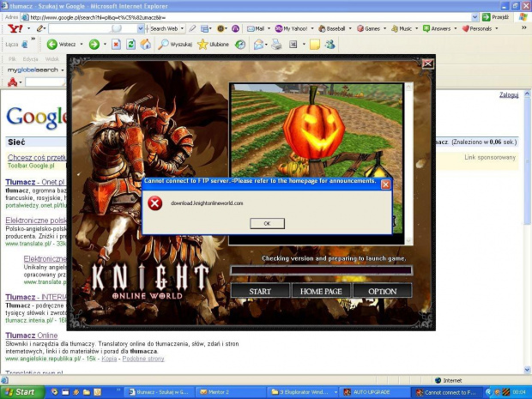Open the dropdown arrow next to Wstecz
Viewport: 532px width, 399px height.
click(82, 45)
